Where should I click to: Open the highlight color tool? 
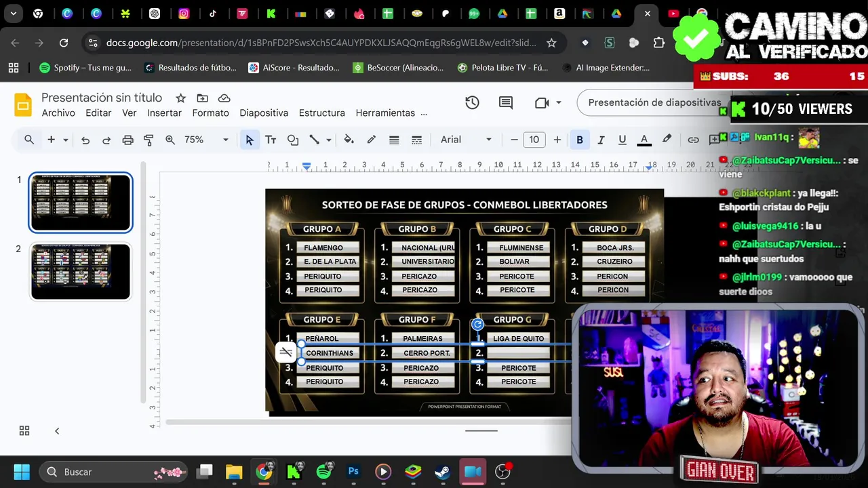(x=667, y=140)
